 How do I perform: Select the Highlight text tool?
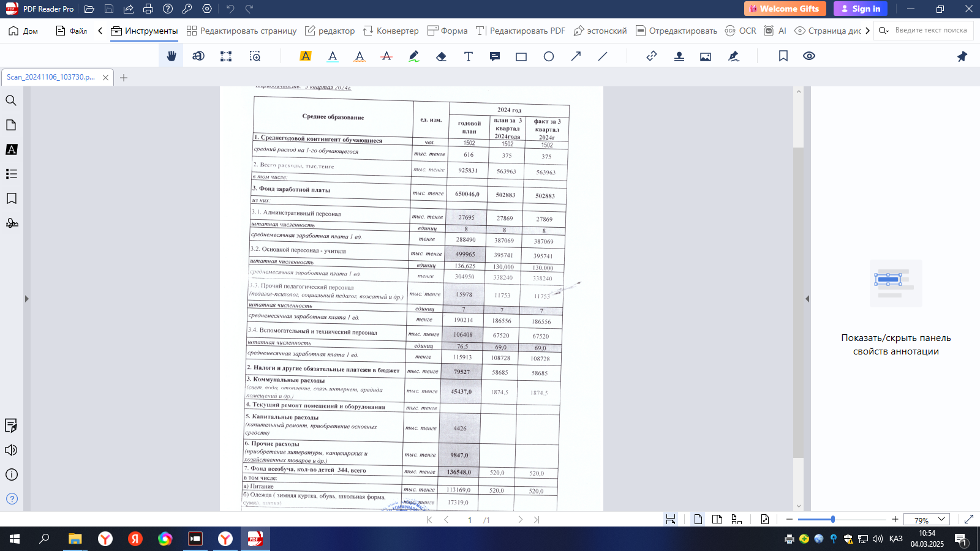pyautogui.click(x=305, y=56)
